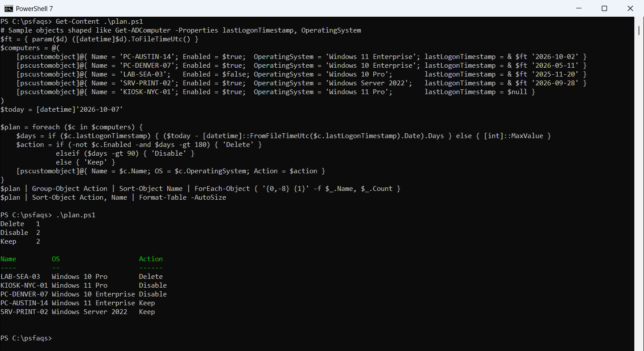Click 'LAB-SEA-03' in the output table
This screenshot has height=351, width=644.
tap(20, 277)
